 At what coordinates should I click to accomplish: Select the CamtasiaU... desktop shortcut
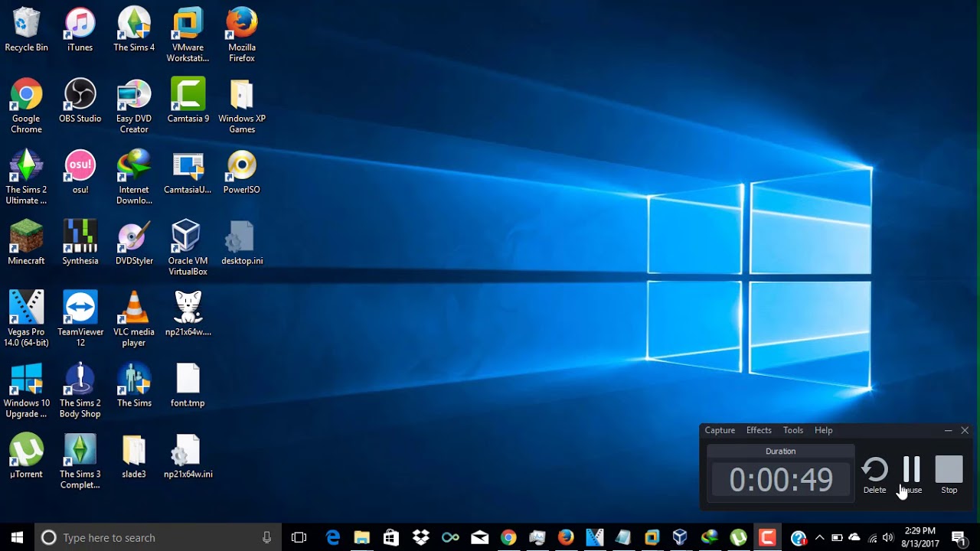[x=188, y=172]
